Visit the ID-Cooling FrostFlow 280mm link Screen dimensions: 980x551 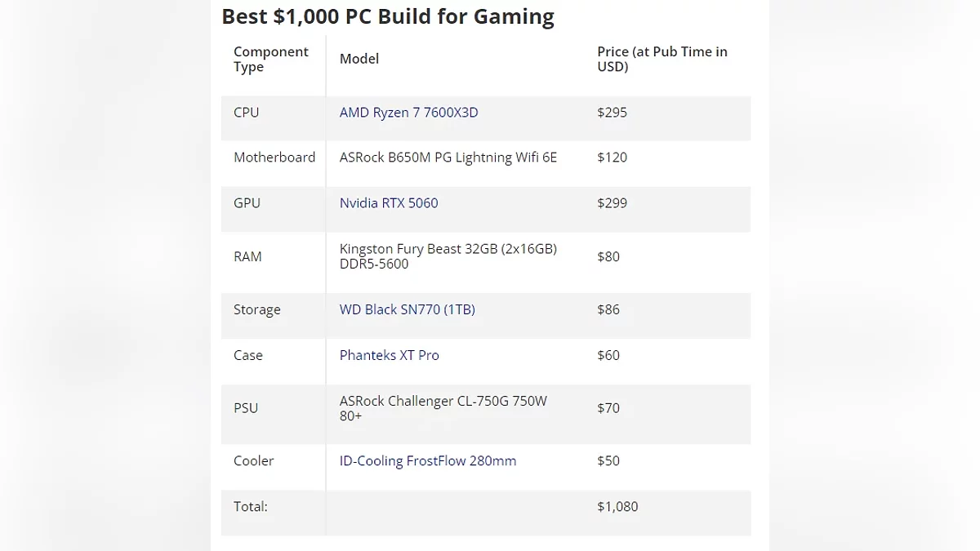[427, 461]
